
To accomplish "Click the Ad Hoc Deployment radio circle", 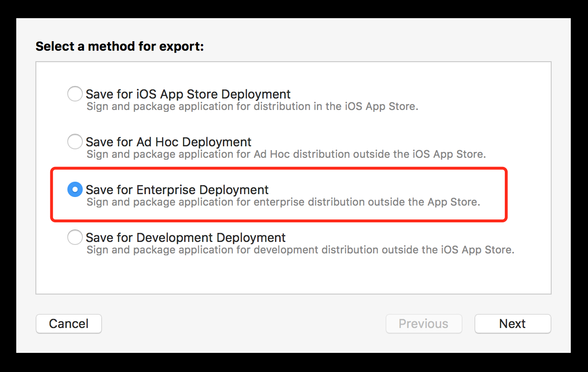I will pyautogui.click(x=75, y=142).
